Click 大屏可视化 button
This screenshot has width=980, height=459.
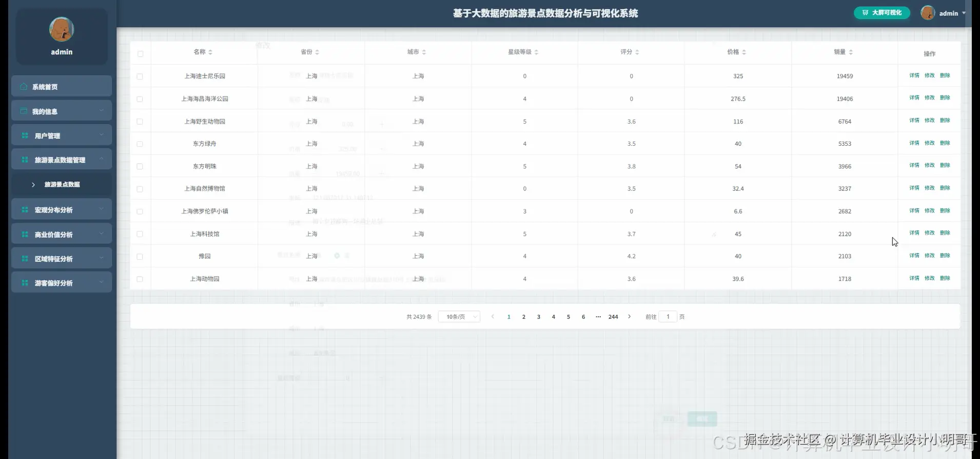[x=882, y=13]
